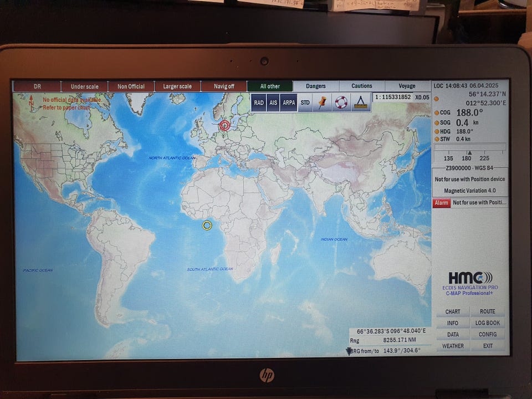The image size is (532, 399).
Task: Click the COG 188.0° value
Action: (469, 112)
